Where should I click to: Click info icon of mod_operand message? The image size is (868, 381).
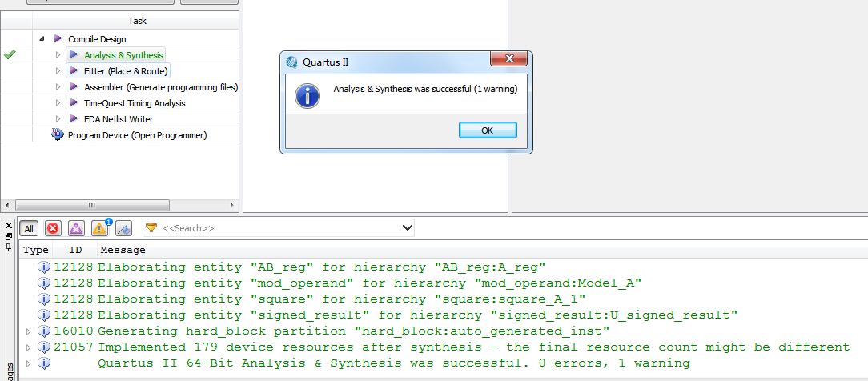44,283
